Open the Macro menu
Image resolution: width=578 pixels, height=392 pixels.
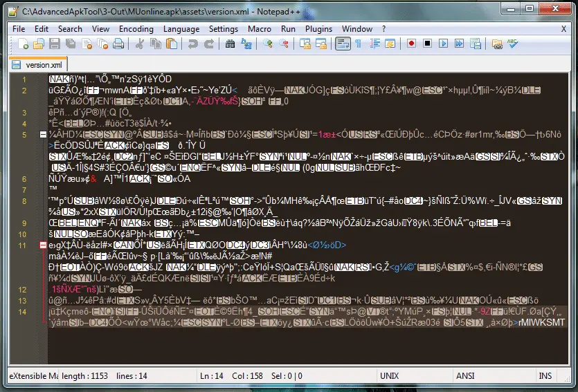(x=260, y=29)
